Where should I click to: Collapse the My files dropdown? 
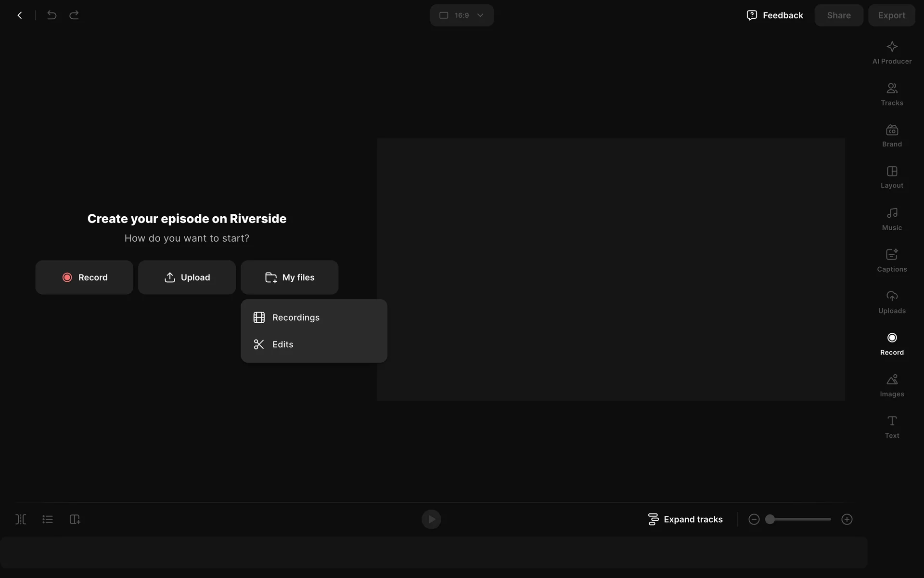click(x=289, y=277)
